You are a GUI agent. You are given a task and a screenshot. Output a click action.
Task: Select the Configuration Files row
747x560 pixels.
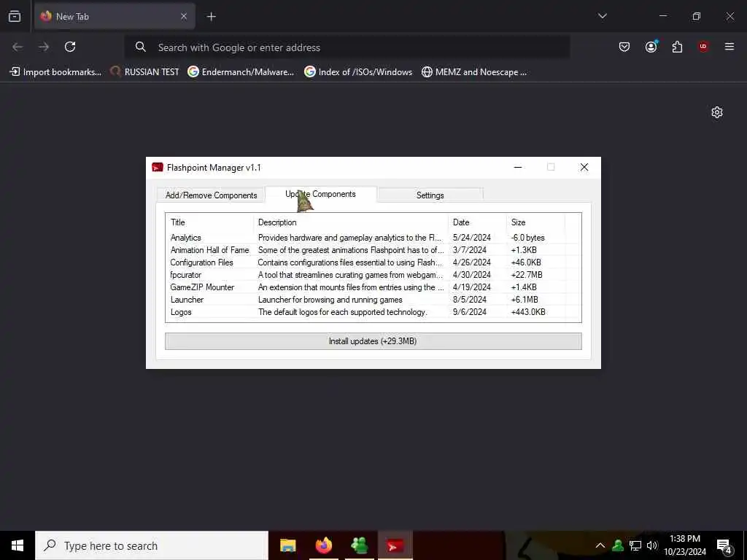(x=373, y=262)
